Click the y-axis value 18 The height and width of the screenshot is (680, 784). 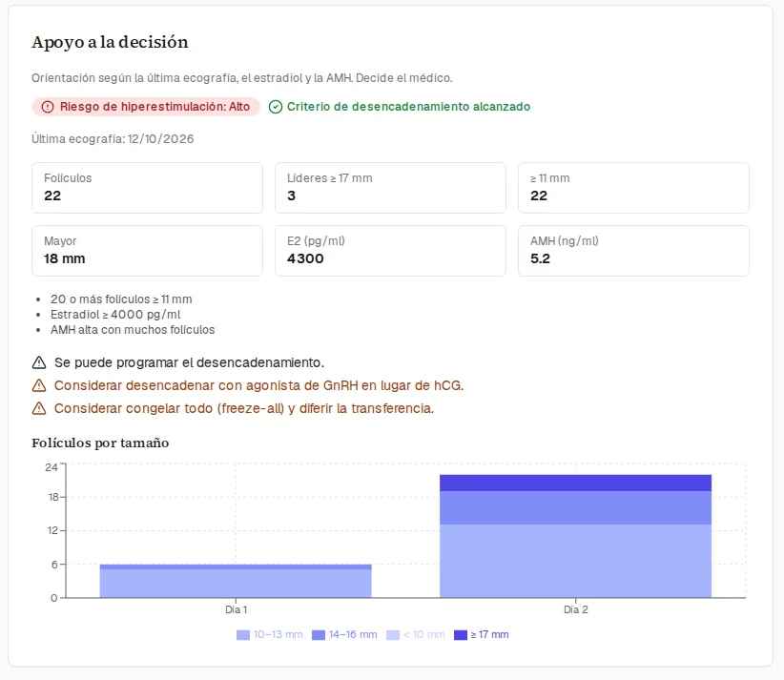53,497
